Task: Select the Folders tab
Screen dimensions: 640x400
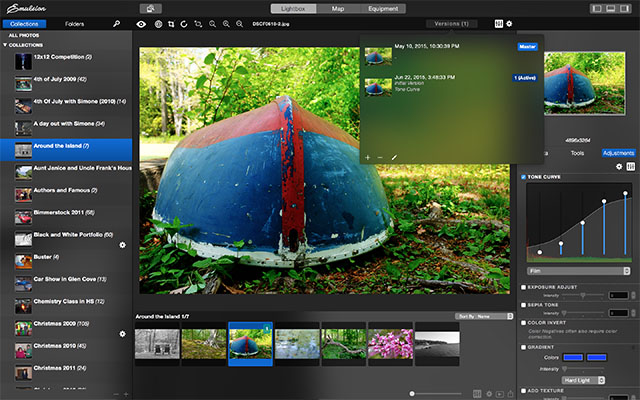Action: click(x=74, y=24)
